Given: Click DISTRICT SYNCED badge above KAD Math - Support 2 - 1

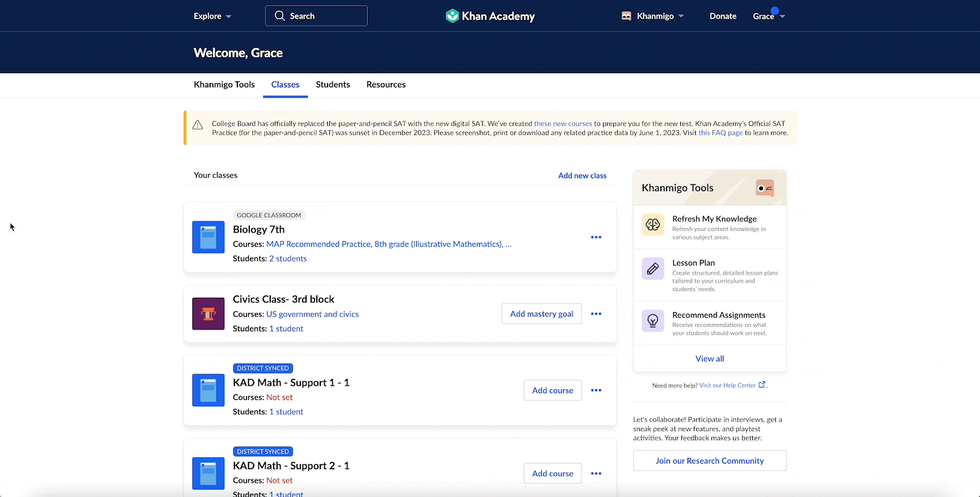Looking at the screenshot, I should click(x=263, y=452).
